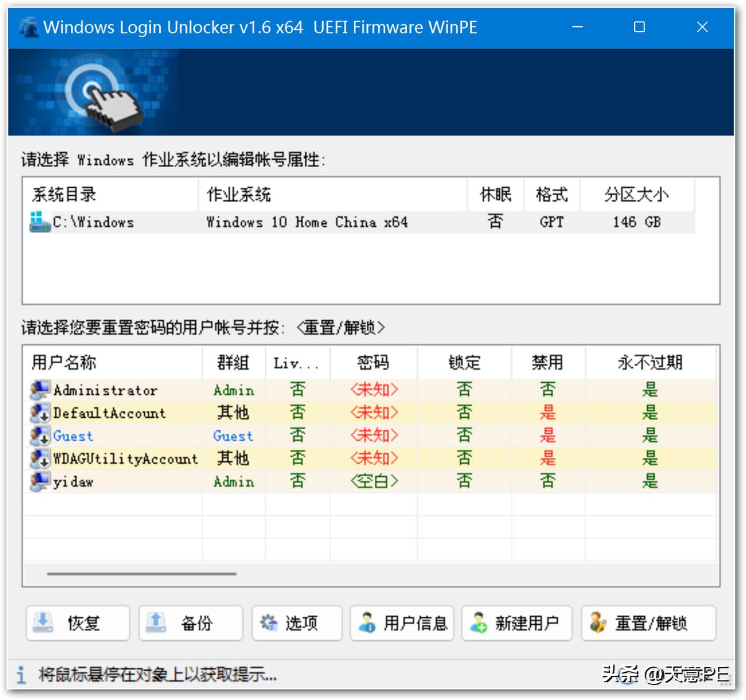The image size is (746, 700).
Task: Click the status bar hint text
Action: 158,675
